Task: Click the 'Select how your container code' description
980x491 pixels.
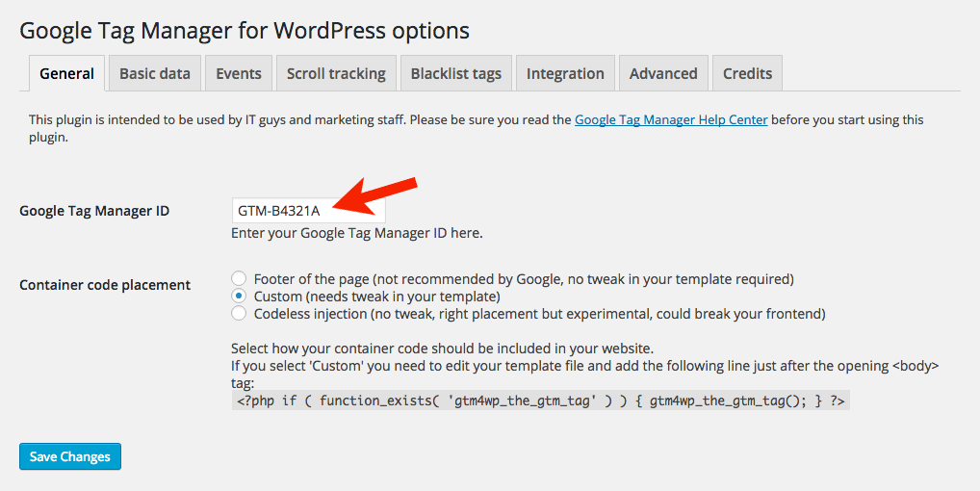Action: (443, 349)
